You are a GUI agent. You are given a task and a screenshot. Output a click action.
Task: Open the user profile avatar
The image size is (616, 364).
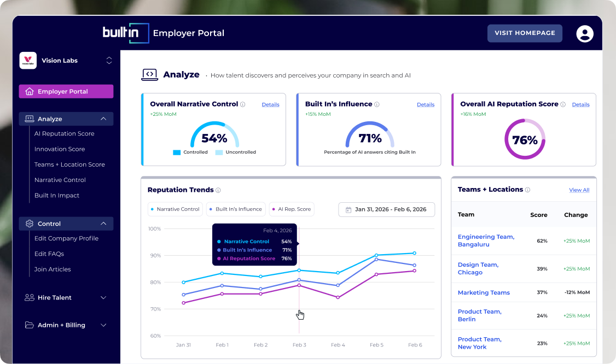(585, 33)
